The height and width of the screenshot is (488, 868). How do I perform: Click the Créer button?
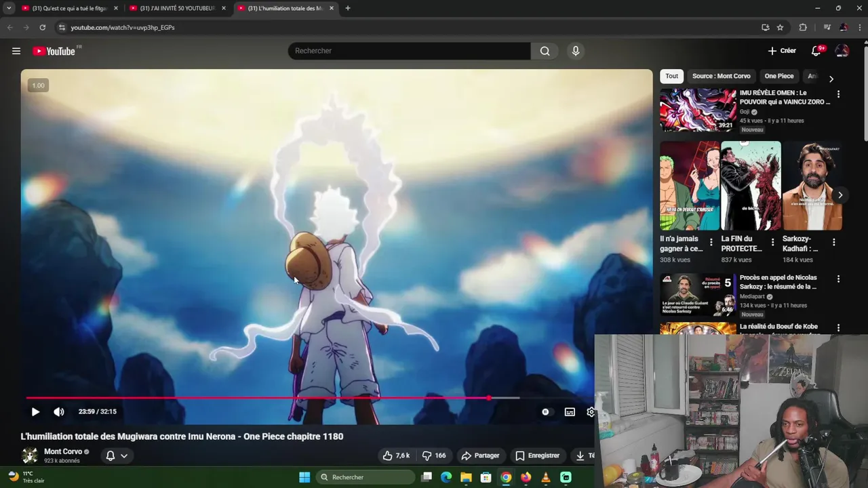tap(782, 51)
